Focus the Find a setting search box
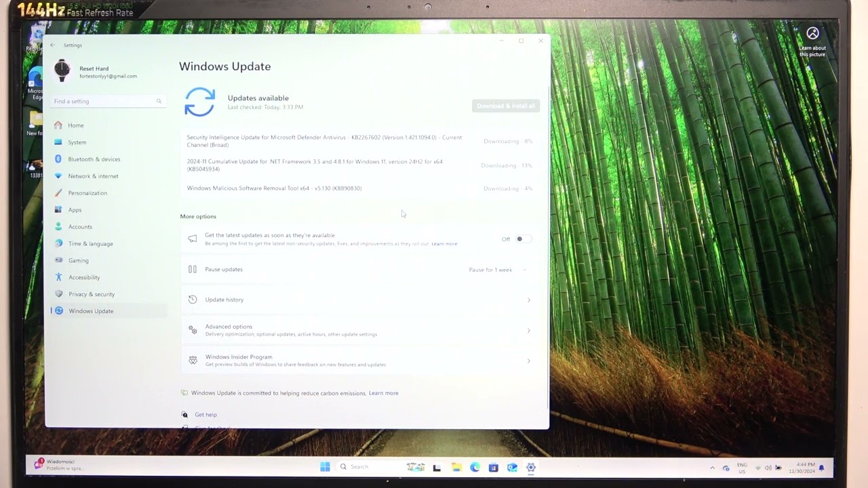 (107, 101)
